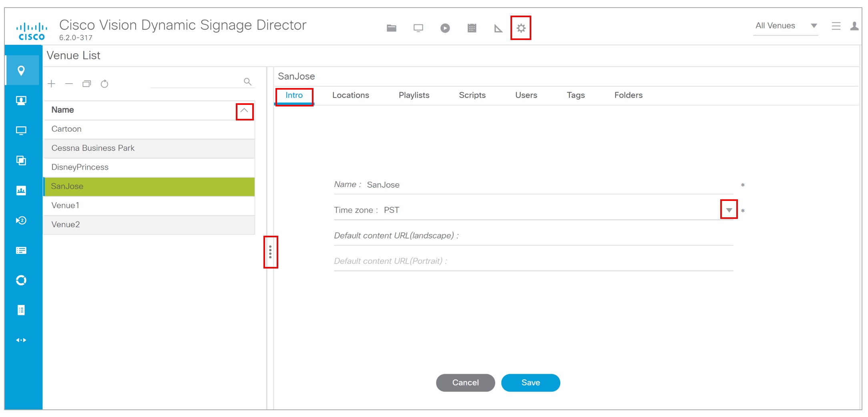The width and height of the screenshot is (868, 417).
Task: Click the triangle ruler icon in header
Action: point(498,28)
